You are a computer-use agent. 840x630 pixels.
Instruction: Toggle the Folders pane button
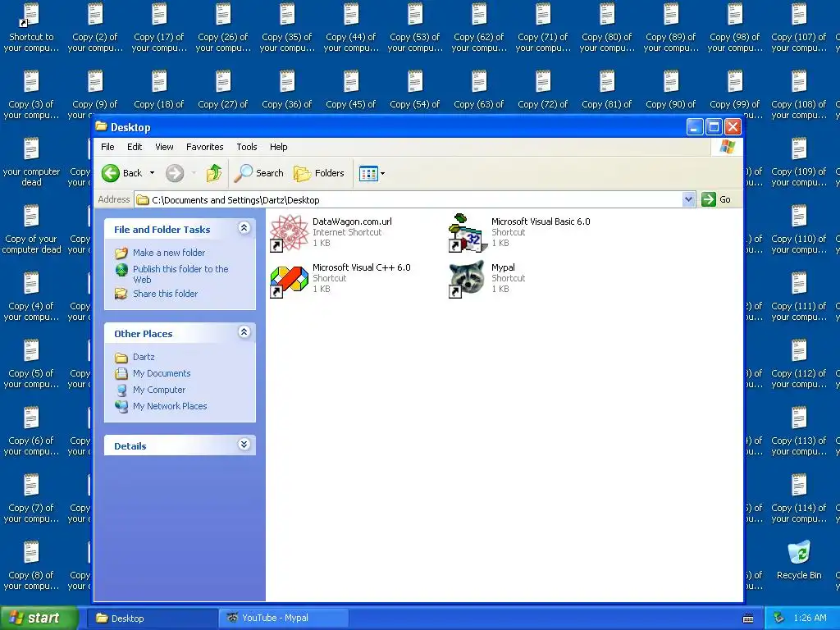(x=319, y=173)
